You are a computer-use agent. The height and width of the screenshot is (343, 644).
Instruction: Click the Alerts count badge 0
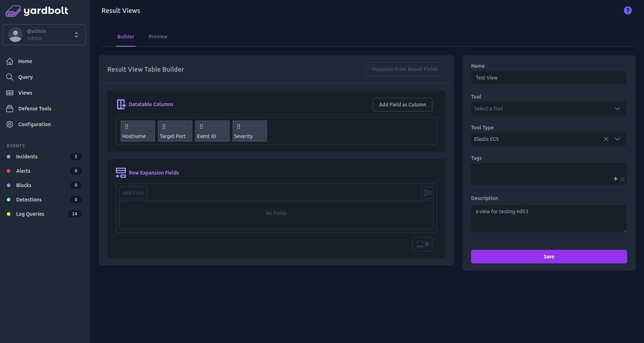pos(76,171)
